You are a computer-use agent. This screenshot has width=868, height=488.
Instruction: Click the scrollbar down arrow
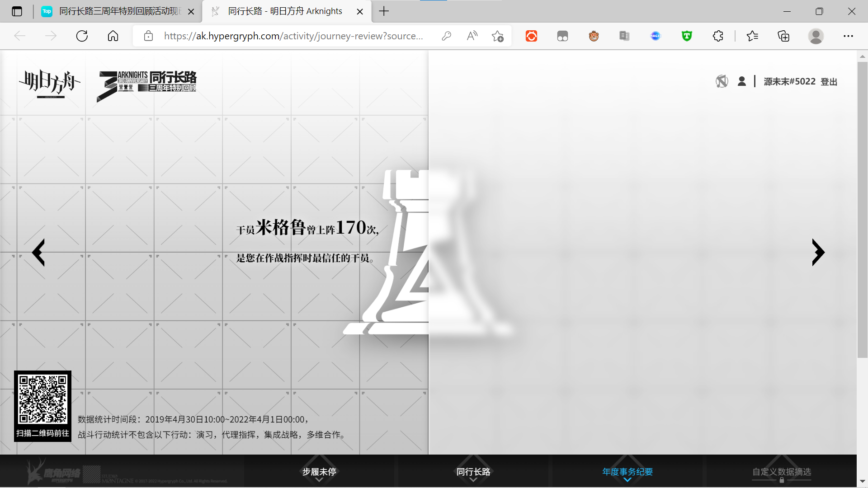862,482
